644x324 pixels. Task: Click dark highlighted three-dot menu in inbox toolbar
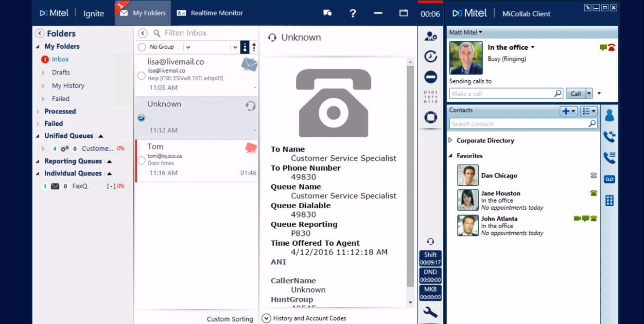pyautogui.click(x=245, y=47)
